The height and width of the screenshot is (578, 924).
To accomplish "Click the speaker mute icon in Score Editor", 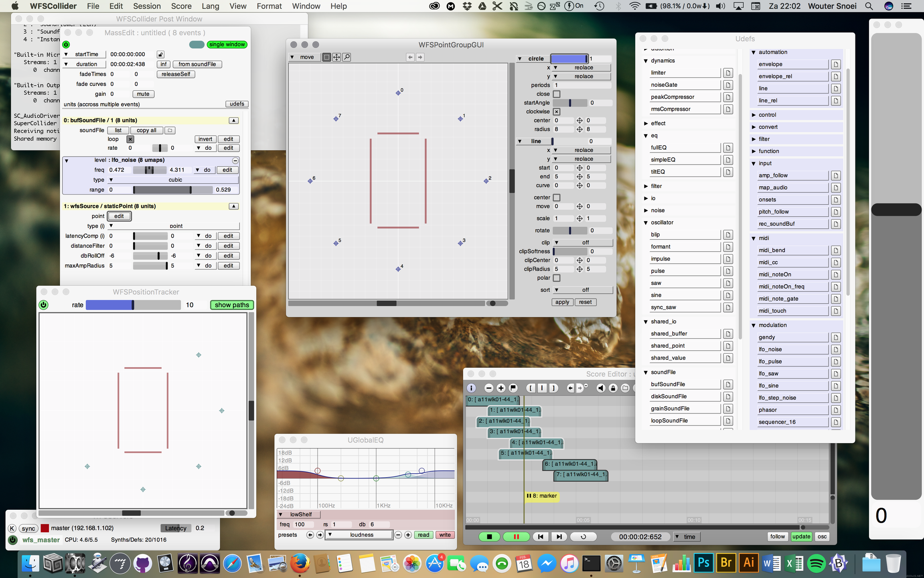I will [600, 388].
